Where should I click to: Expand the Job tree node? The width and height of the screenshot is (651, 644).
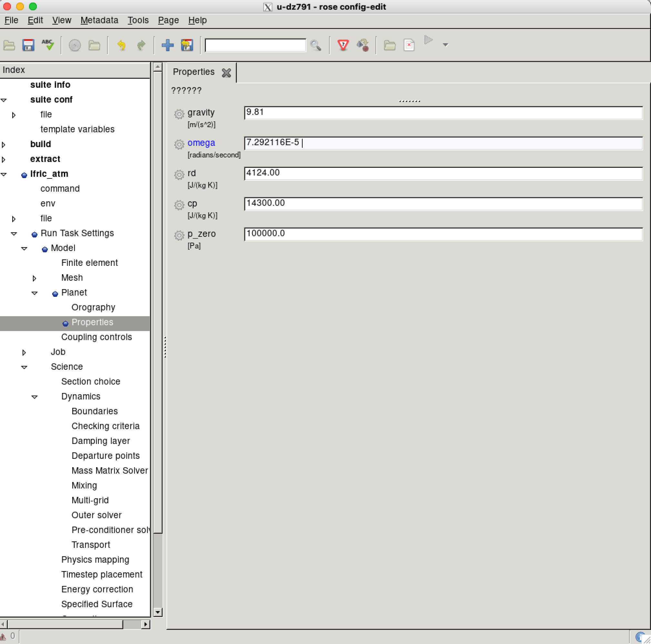pyautogui.click(x=24, y=353)
